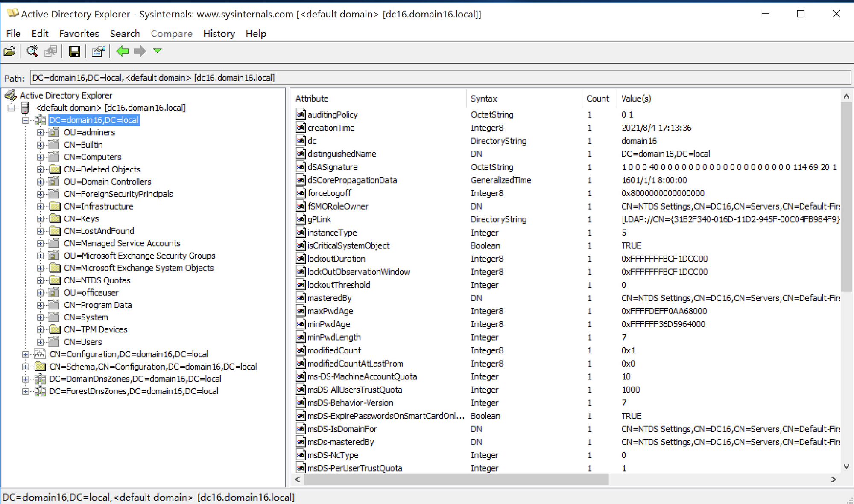Open the history dropdown green triangle

pos(158,51)
